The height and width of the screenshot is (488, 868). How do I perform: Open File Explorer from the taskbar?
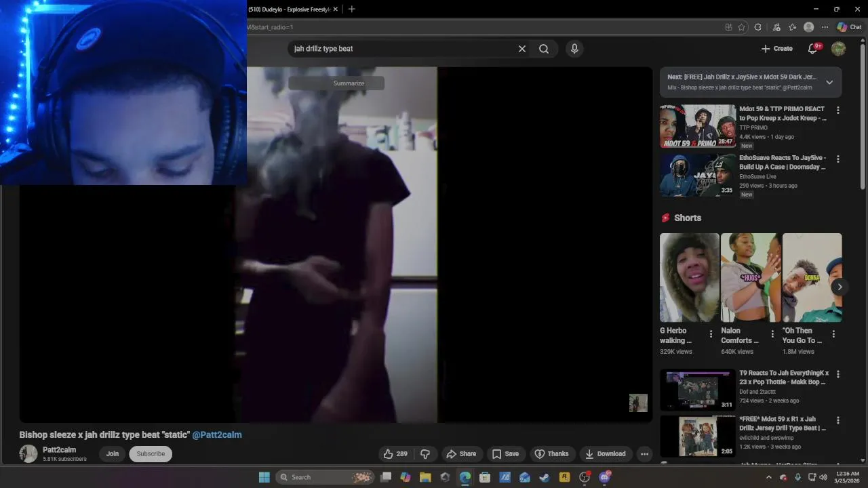[425, 477]
